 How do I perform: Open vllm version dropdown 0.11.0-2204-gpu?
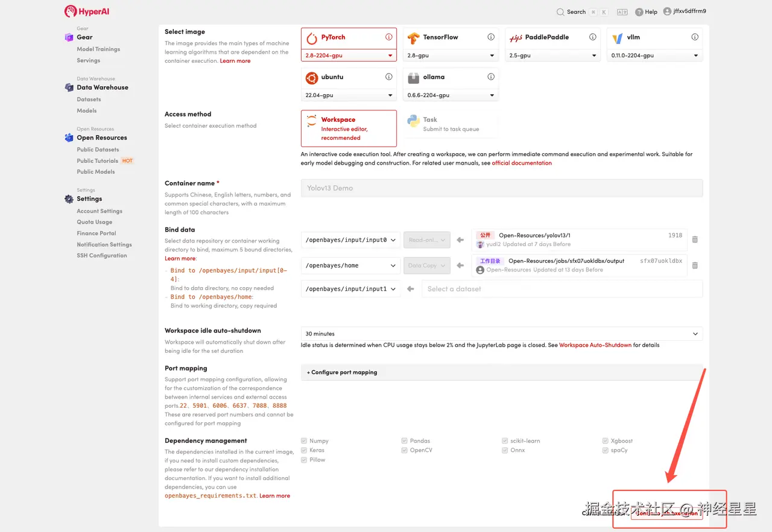(655, 55)
